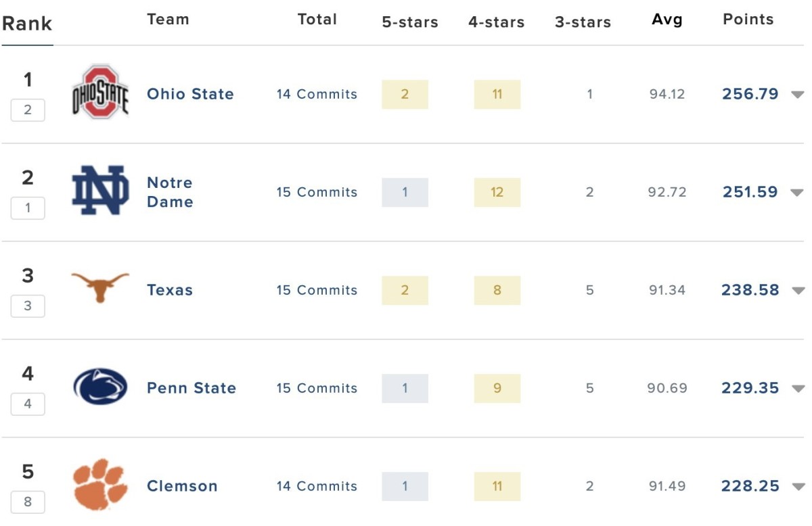Sort by the Points column header

[748, 20]
